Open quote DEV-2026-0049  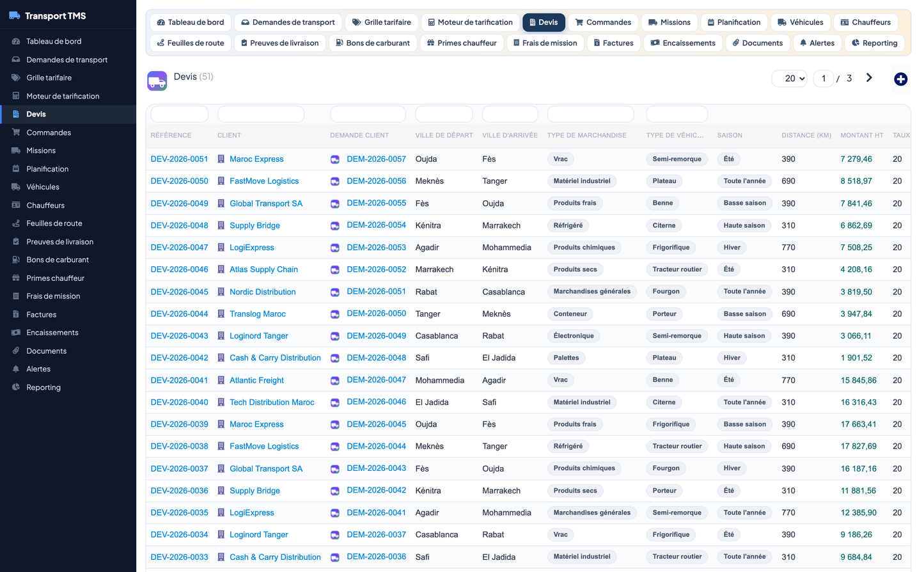tap(179, 203)
